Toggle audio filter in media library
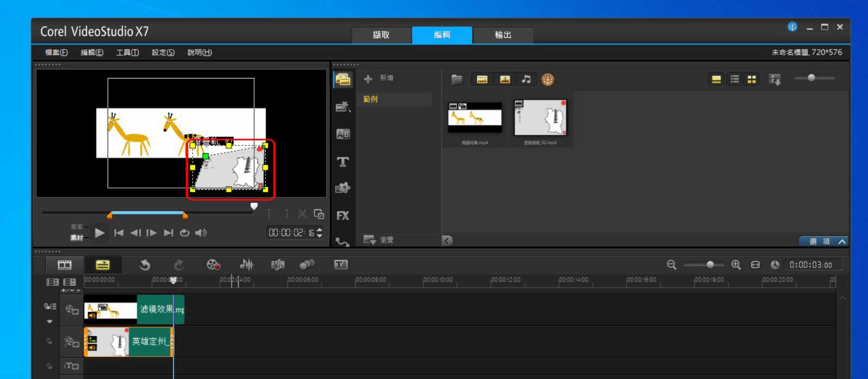This screenshot has height=379, width=868. (x=526, y=80)
